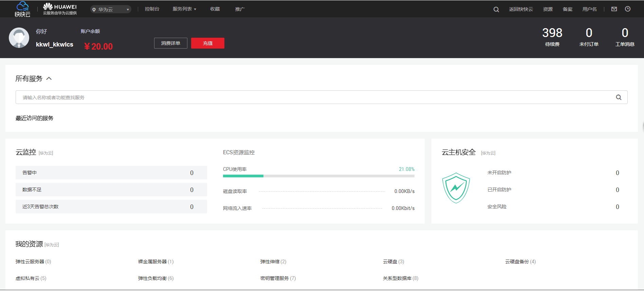The height and width of the screenshot is (300, 644).
Task: Open 弹性伸缩 (2) resource
Action: pos(273,262)
